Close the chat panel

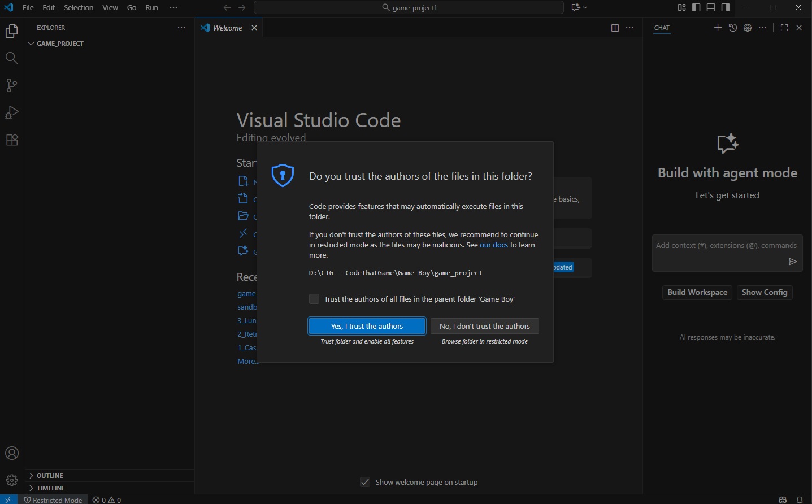[799, 28]
